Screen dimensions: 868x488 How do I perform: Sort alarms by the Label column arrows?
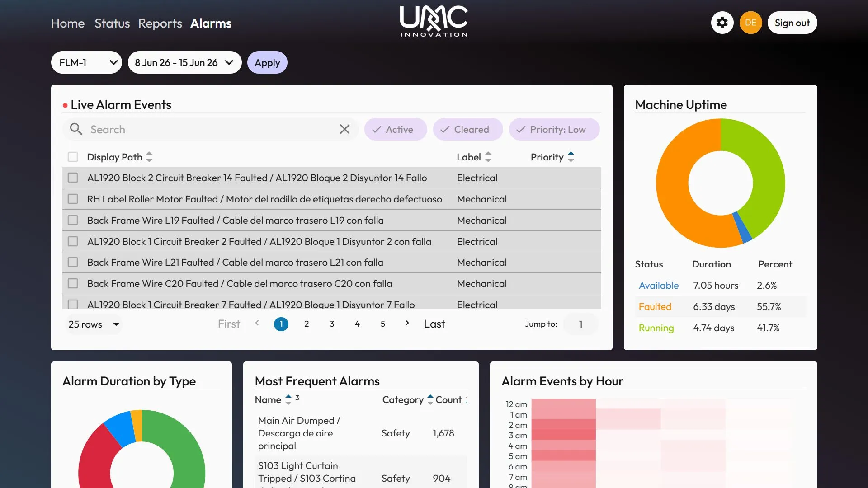488,157
